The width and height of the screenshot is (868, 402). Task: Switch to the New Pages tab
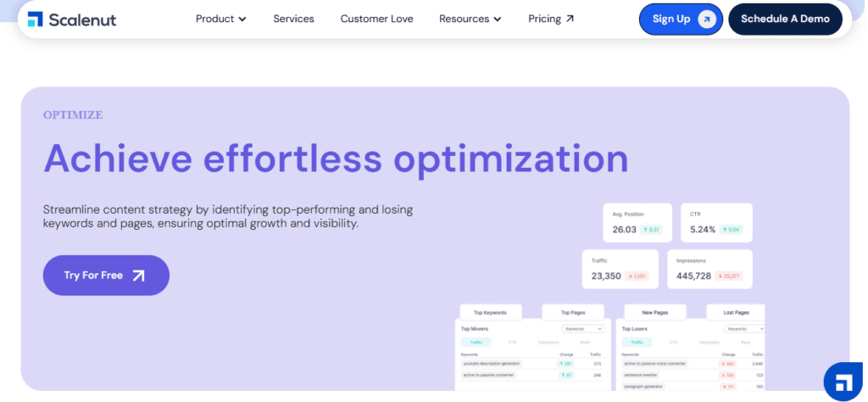(654, 312)
